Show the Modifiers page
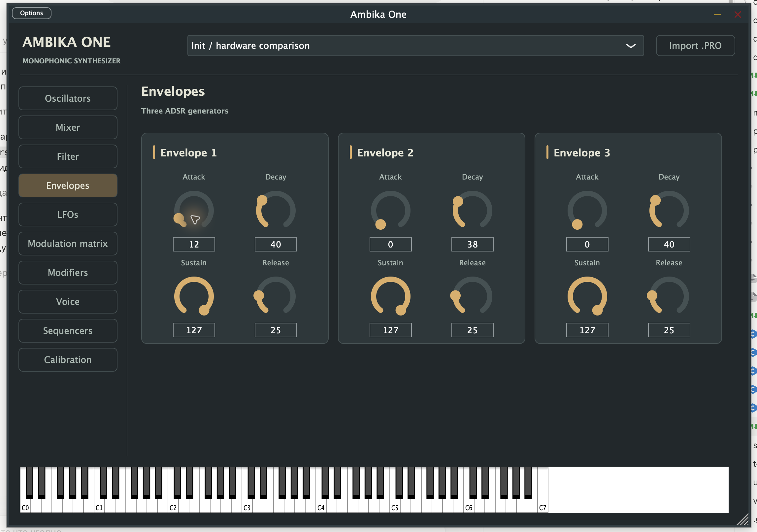The image size is (757, 532). point(68,273)
